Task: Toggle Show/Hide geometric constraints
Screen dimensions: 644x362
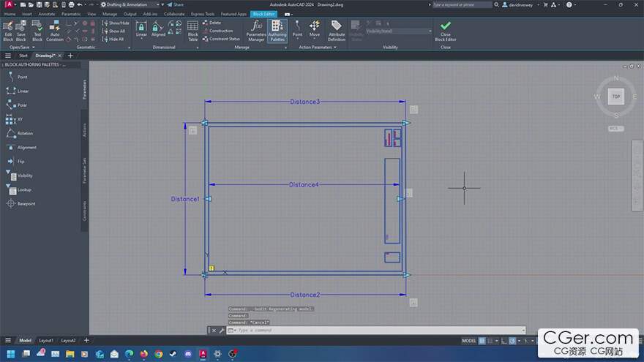Action: pos(116,23)
